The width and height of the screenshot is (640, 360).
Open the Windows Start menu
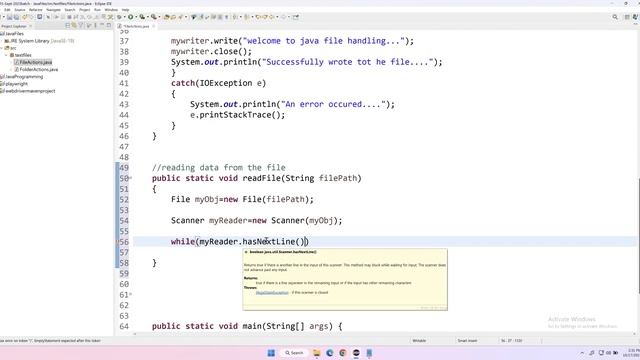[x=271, y=353]
